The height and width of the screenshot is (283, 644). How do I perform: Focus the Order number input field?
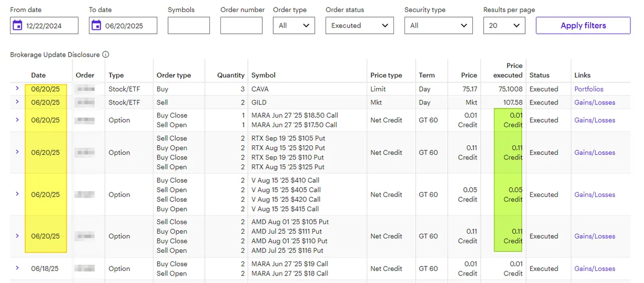pos(242,26)
